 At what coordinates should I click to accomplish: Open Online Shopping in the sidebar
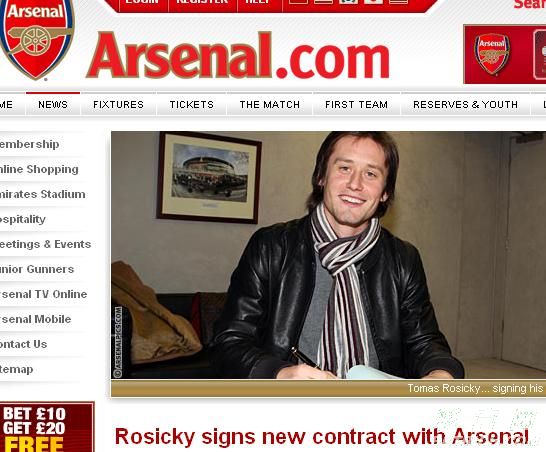[x=39, y=169]
